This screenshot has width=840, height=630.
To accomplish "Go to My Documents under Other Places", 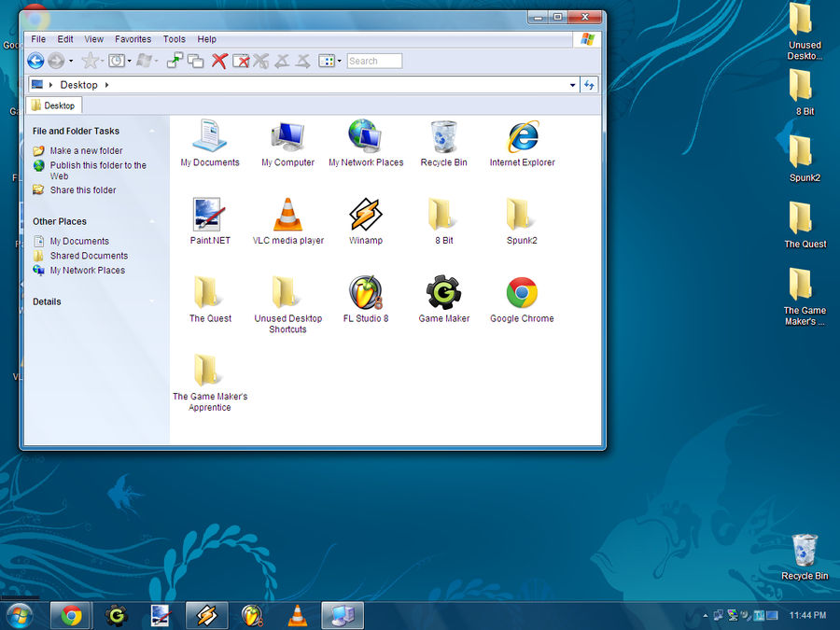I will (79, 242).
